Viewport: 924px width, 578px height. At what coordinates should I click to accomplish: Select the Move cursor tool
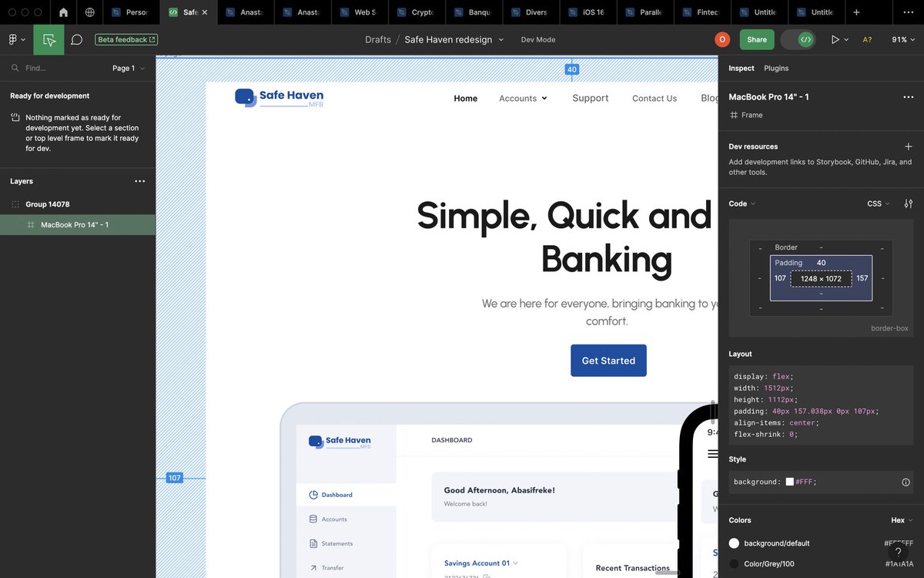click(49, 39)
